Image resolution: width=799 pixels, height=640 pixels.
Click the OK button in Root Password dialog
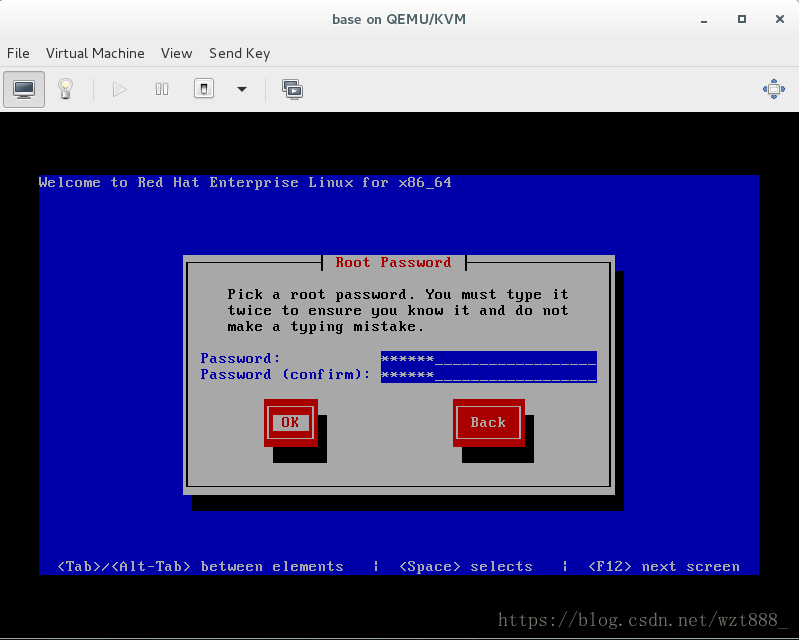[x=290, y=422]
